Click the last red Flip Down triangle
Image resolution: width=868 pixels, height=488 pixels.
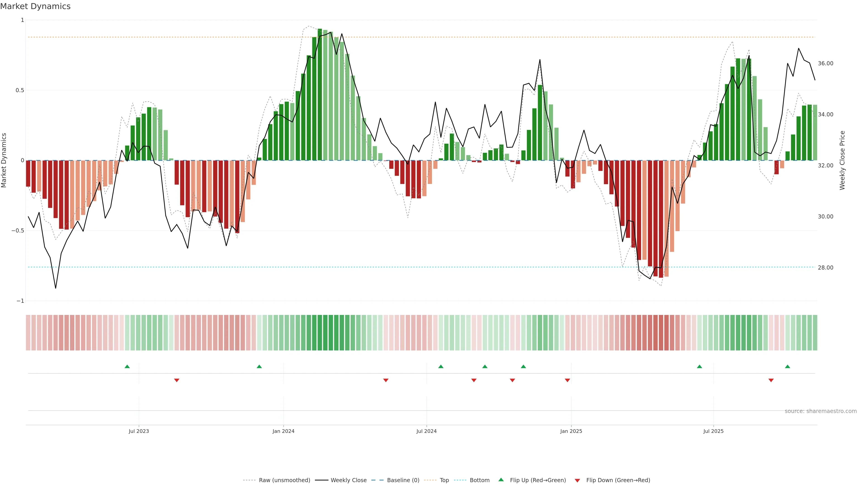pos(771,380)
